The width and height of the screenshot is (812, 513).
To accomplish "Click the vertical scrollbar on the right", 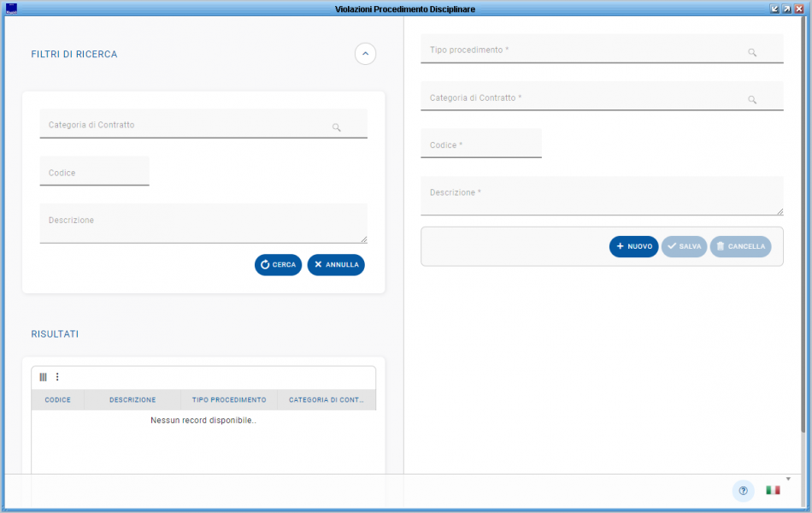I will click(x=803, y=223).
